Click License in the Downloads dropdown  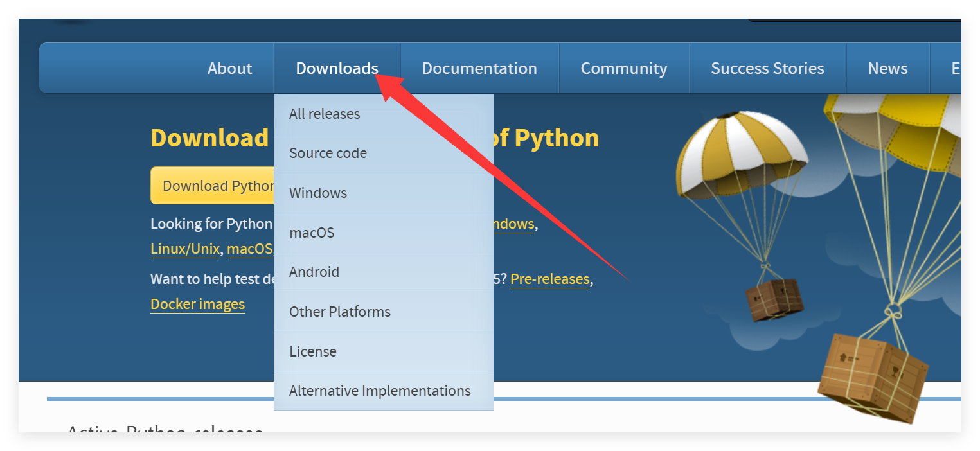384,351
